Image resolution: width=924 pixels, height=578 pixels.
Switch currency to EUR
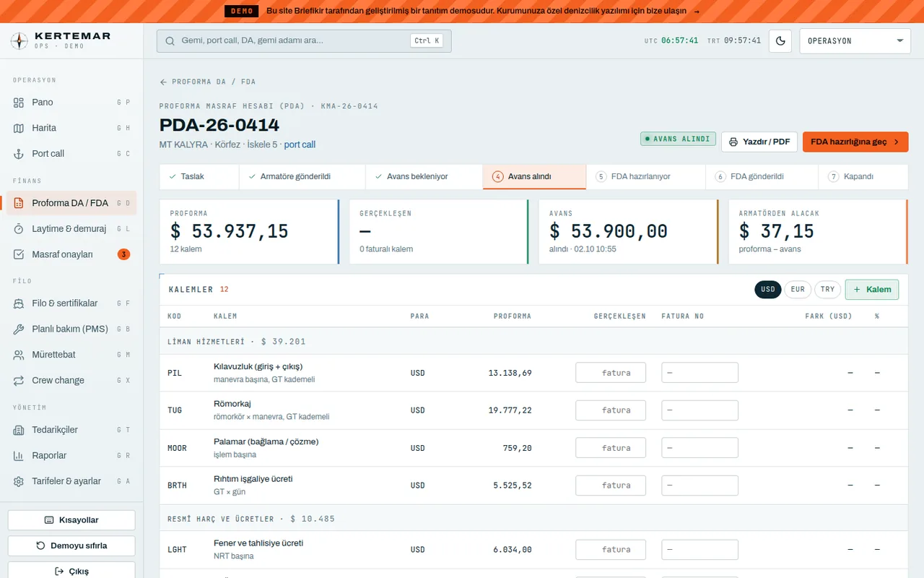tap(798, 289)
